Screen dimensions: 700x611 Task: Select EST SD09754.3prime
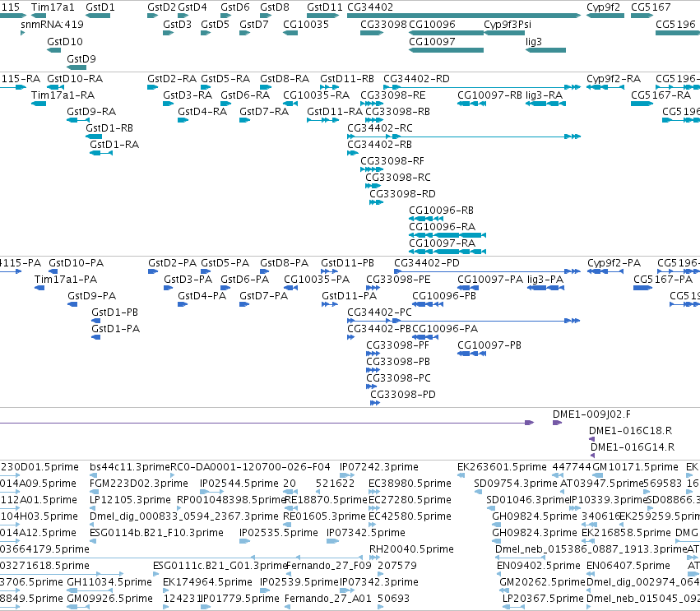tap(515, 484)
